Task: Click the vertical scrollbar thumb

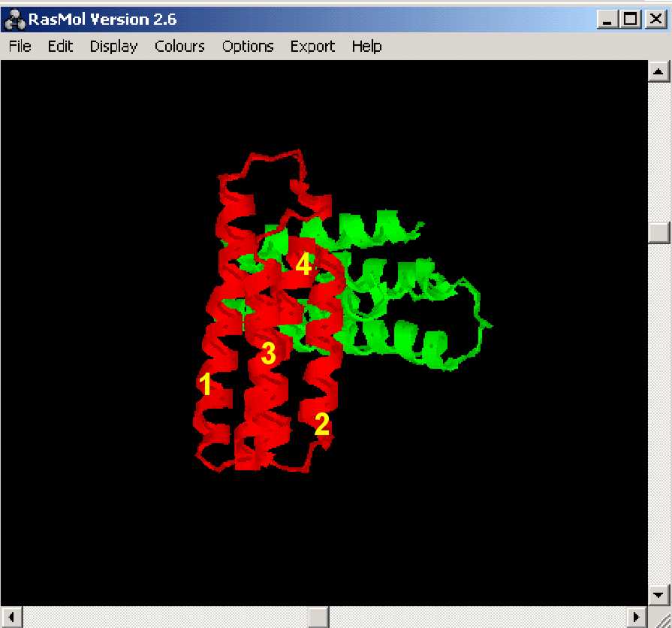Action: pyautogui.click(x=658, y=233)
